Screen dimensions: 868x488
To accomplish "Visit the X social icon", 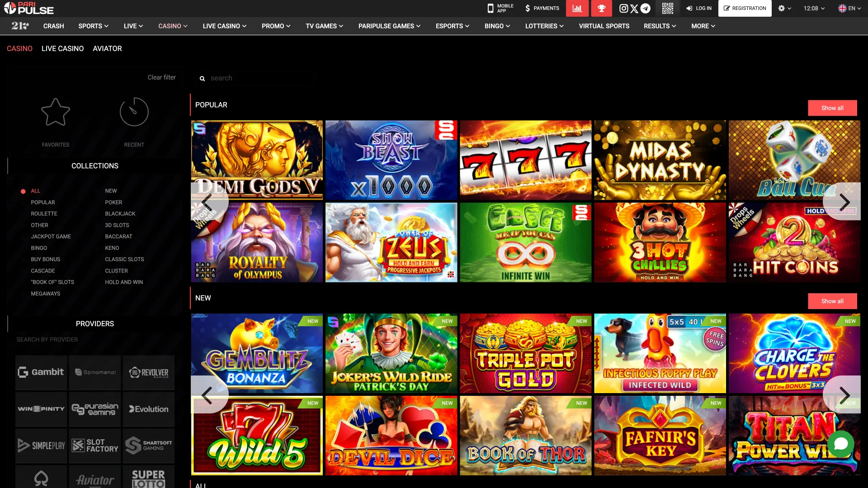I will (634, 8).
